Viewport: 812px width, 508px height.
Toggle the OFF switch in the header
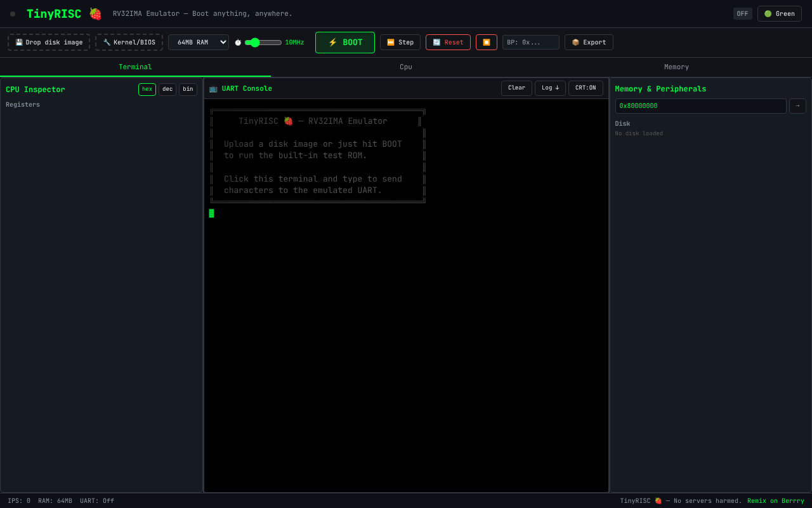pos(742,13)
